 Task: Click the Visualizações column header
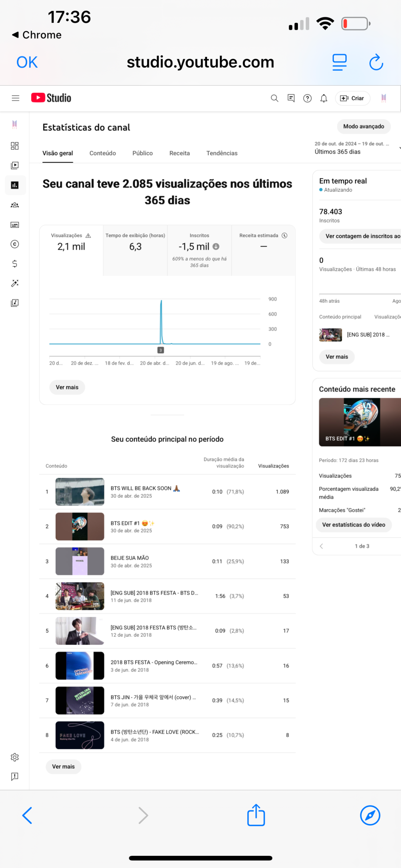coord(274,466)
